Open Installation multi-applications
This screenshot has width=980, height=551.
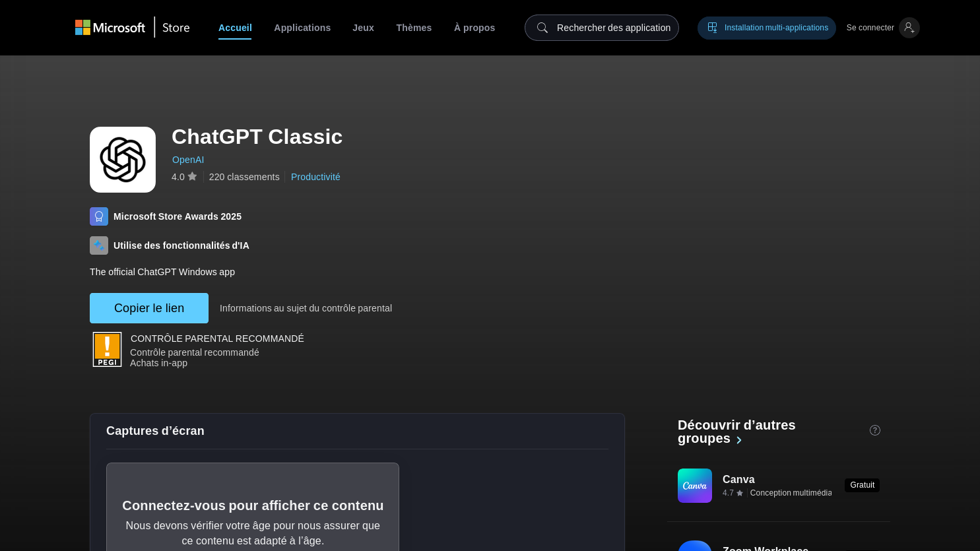click(767, 28)
